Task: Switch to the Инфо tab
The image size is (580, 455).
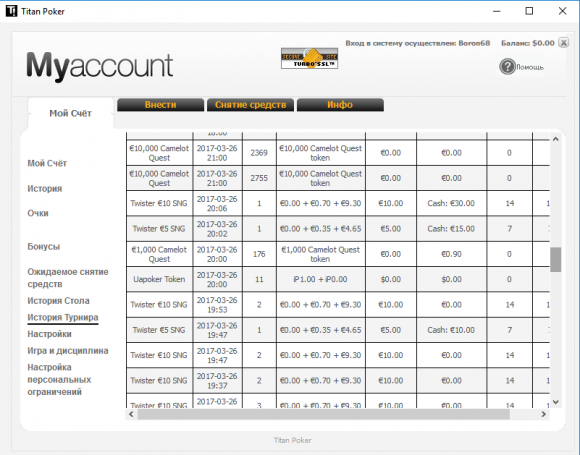Action: (340, 105)
